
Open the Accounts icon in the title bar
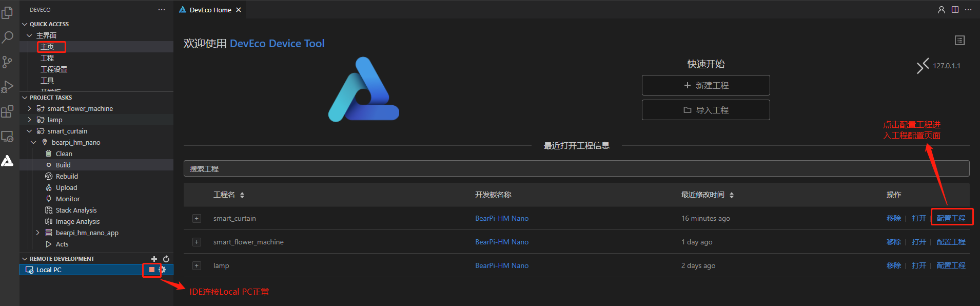click(942, 10)
